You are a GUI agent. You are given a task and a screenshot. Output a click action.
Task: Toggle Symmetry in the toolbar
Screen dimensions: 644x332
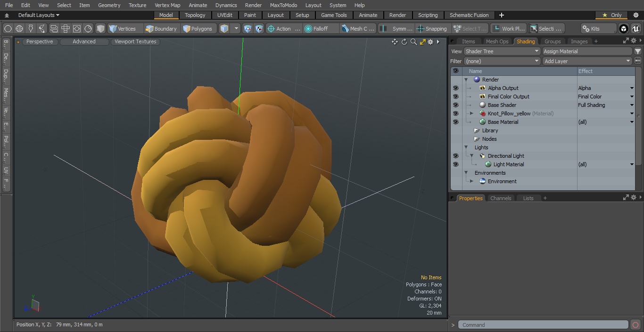point(397,29)
